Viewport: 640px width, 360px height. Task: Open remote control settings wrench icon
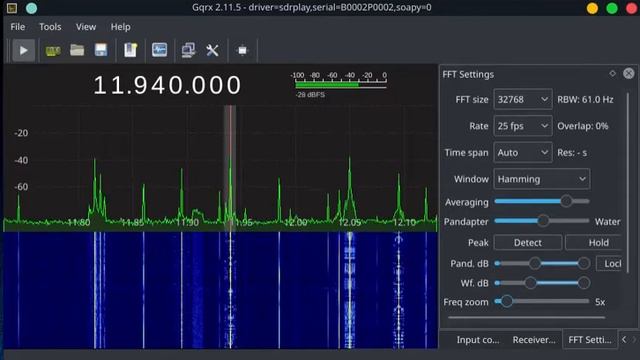coord(212,50)
